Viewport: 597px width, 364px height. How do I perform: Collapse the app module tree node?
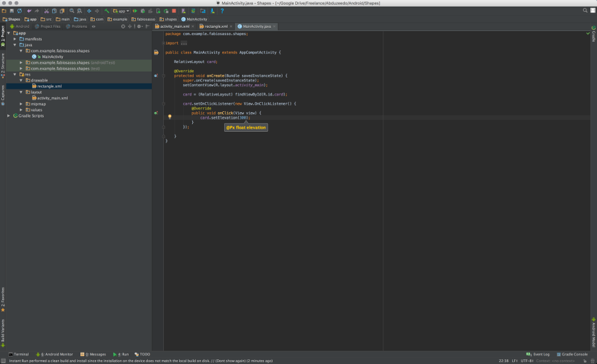pyautogui.click(x=9, y=33)
